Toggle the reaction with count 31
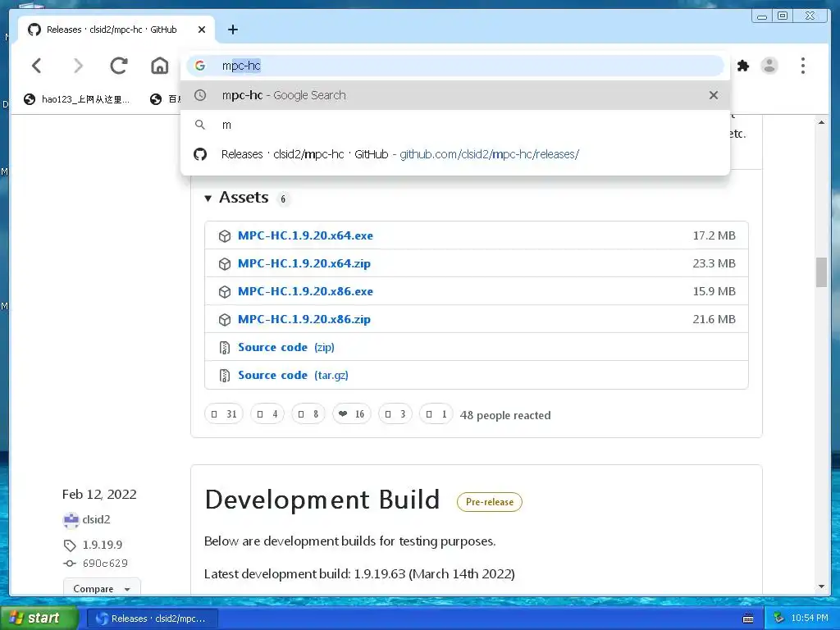840x630 pixels. [224, 413]
